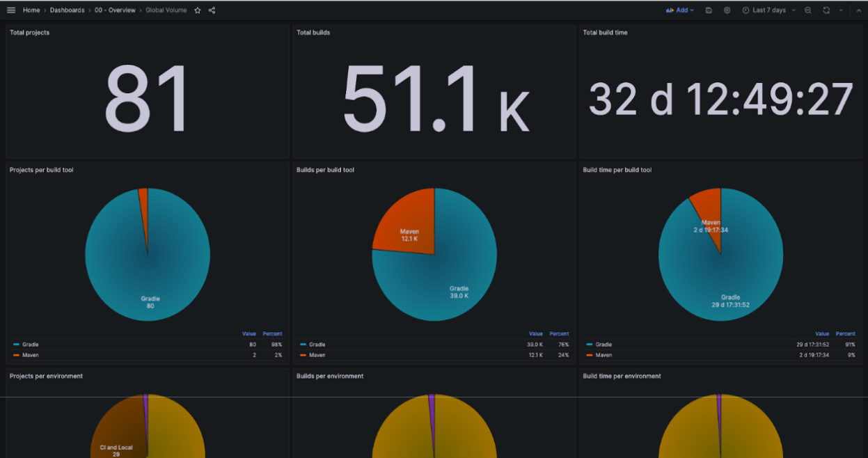The image size is (868, 458).
Task: Navigate to 00 - Overview breadcrumb
Action: pos(115,10)
